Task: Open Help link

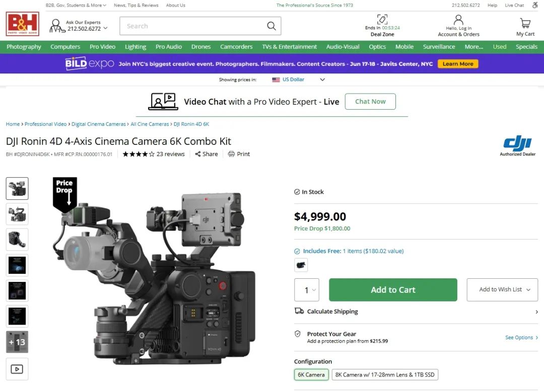Action: pos(492,5)
